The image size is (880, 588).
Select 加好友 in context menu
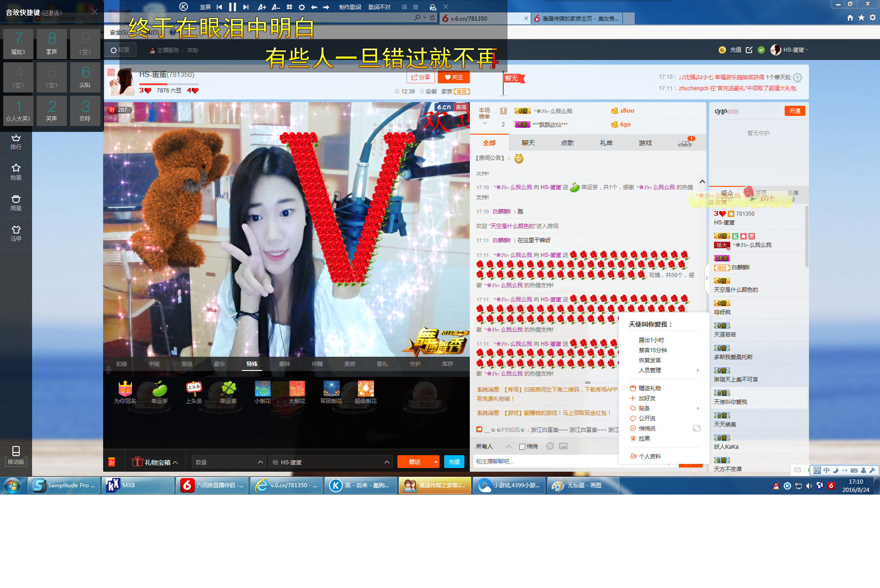click(x=647, y=398)
